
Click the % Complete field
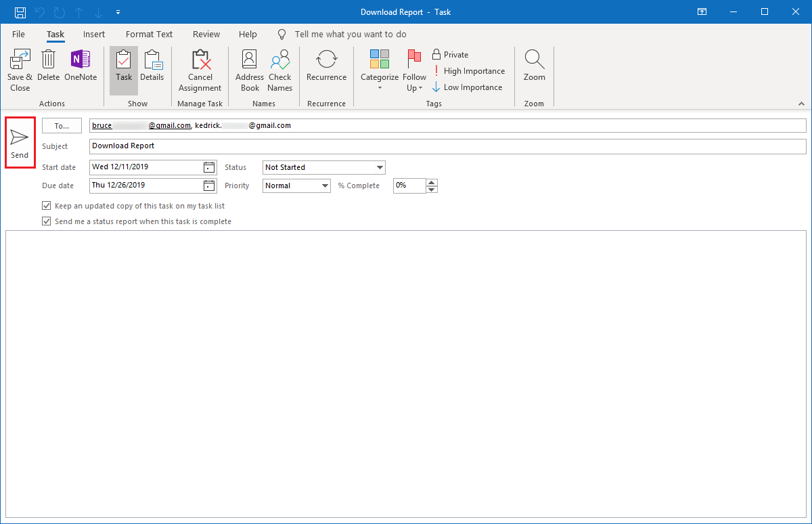pos(409,185)
